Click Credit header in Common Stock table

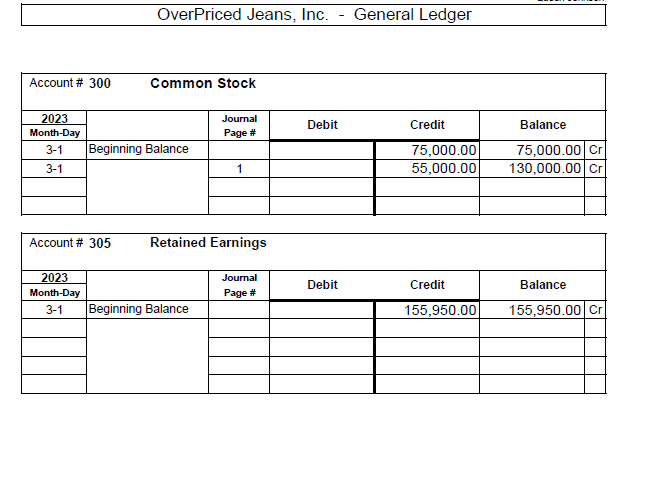427,125
